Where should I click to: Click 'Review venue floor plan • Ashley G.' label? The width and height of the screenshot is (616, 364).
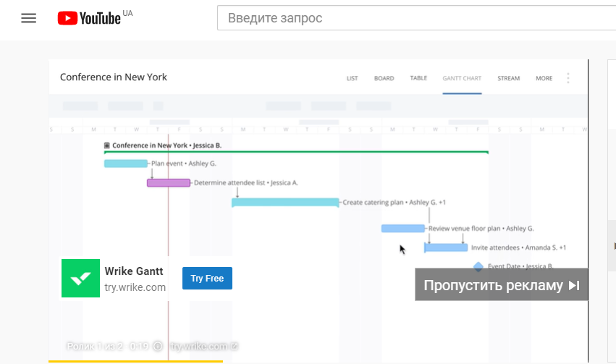(481, 229)
